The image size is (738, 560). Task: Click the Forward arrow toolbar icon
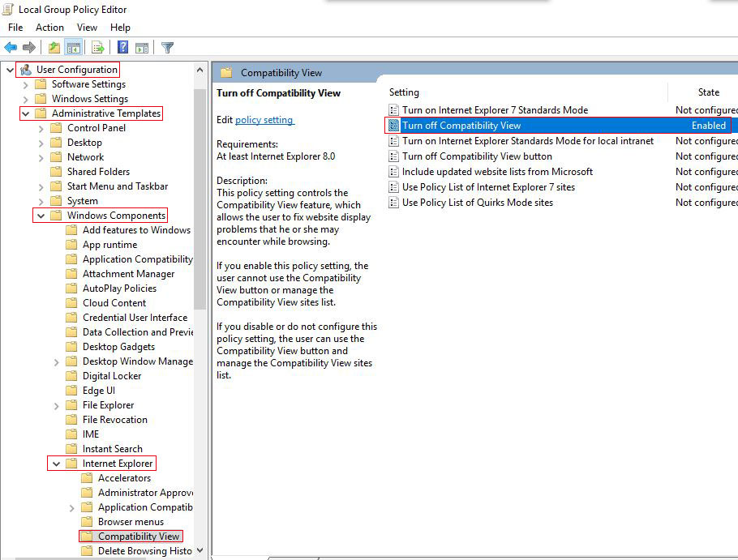tap(28, 47)
